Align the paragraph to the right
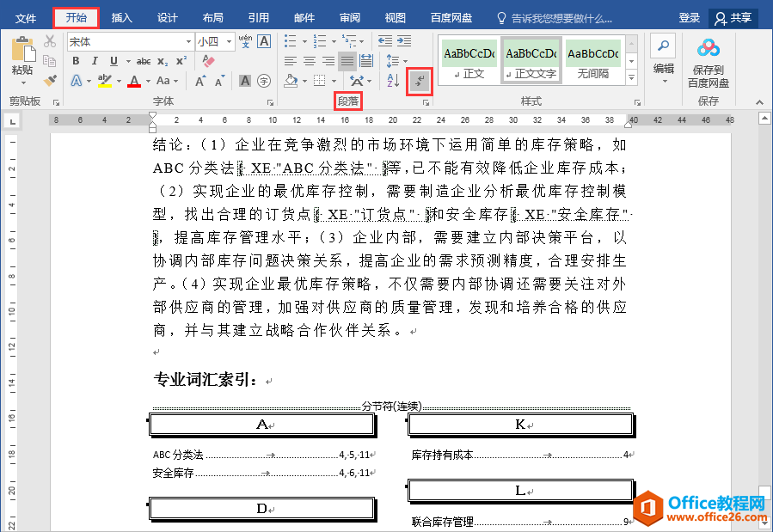 (328, 61)
